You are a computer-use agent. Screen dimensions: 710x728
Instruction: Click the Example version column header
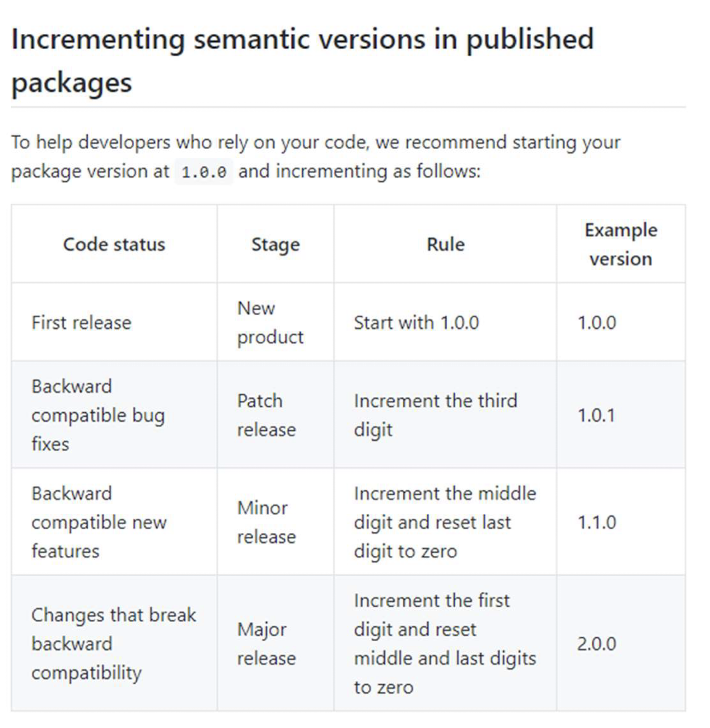pyautogui.click(x=621, y=244)
